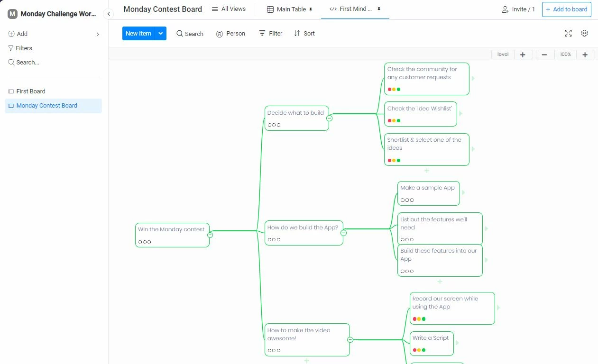
Task: Unpin the Main Table view pin
Action: click(x=311, y=9)
